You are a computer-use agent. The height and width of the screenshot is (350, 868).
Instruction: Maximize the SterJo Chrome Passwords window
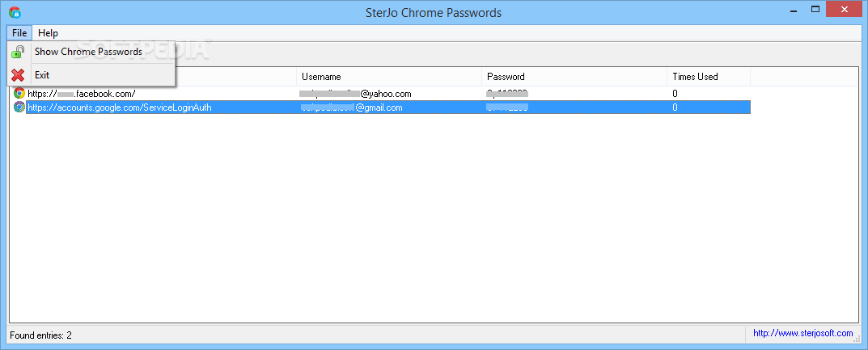815,10
